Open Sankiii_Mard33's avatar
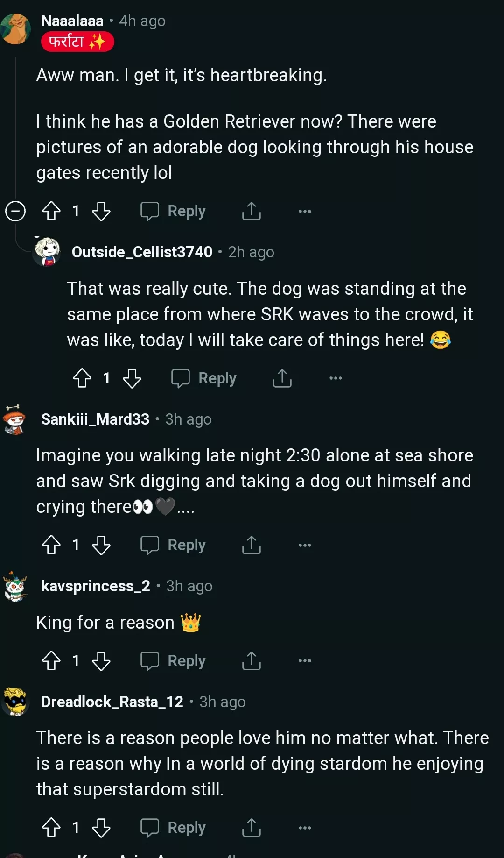Viewport: 504px width, 858px height. (x=15, y=420)
